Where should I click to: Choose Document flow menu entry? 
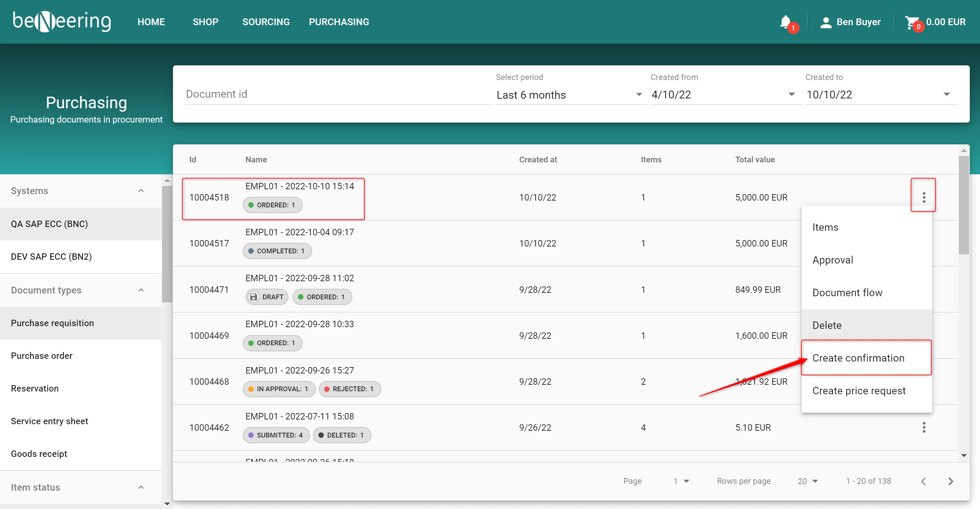click(847, 292)
